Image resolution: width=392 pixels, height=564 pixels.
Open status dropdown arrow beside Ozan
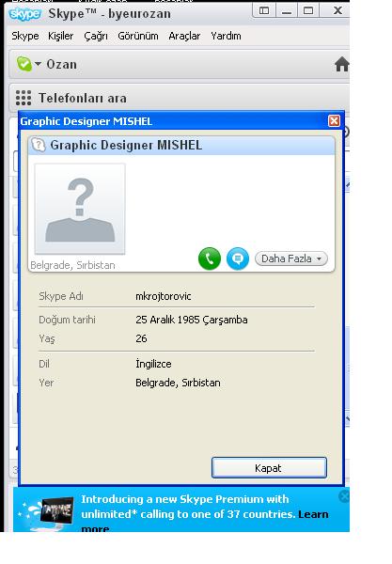pos(38,64)
